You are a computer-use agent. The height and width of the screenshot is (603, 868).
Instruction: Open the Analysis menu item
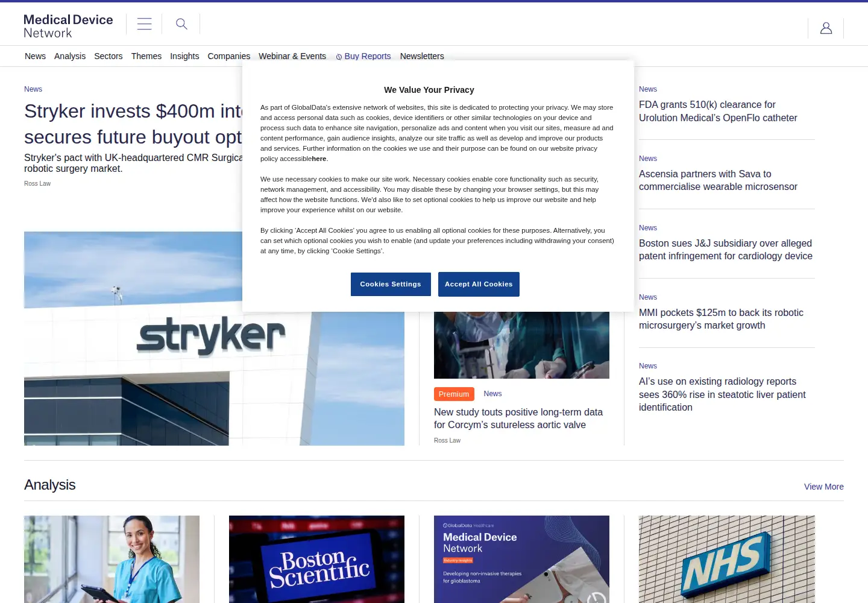point(70,56)
